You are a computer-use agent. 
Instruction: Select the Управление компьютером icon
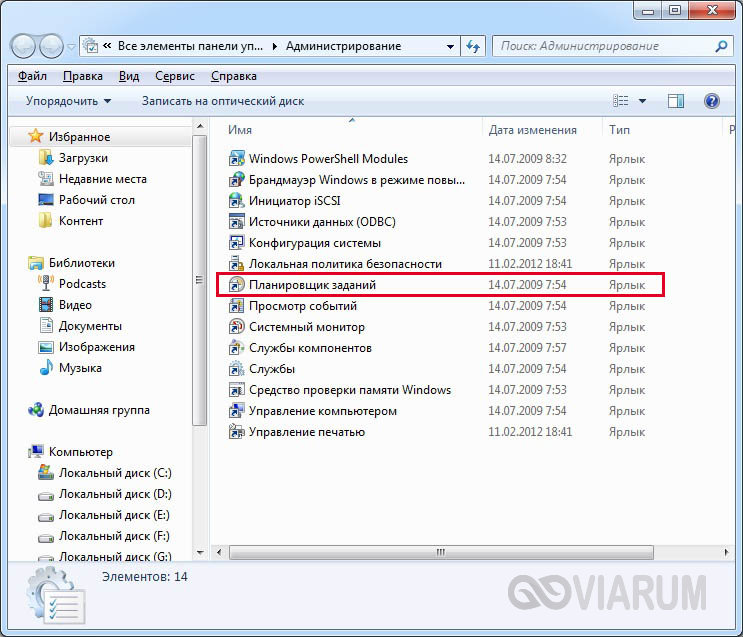(x=236, y=410)
